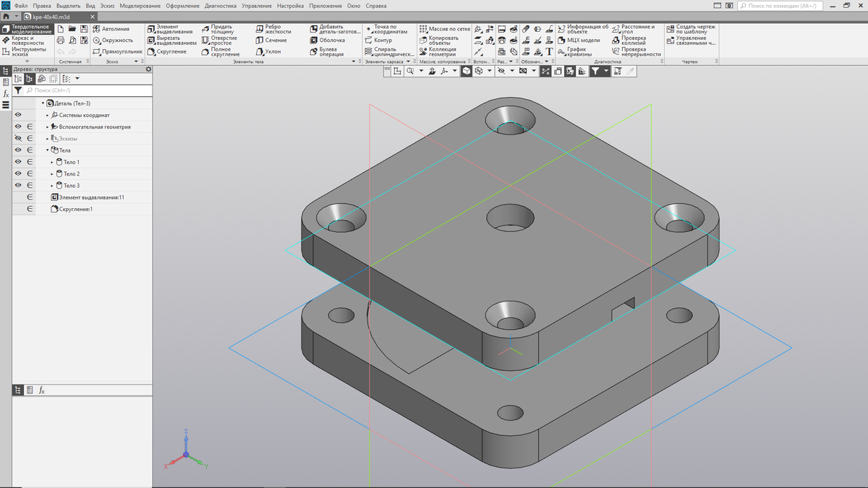Screen dimensions: 868x488
Task: Open the Булева операция command
Action: (x=327, y=52)
